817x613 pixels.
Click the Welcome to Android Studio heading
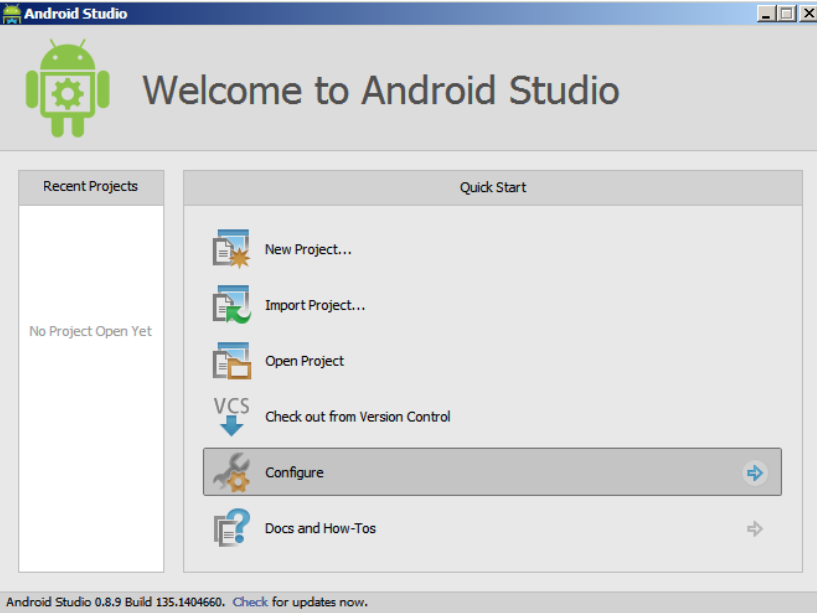[381, 90]
